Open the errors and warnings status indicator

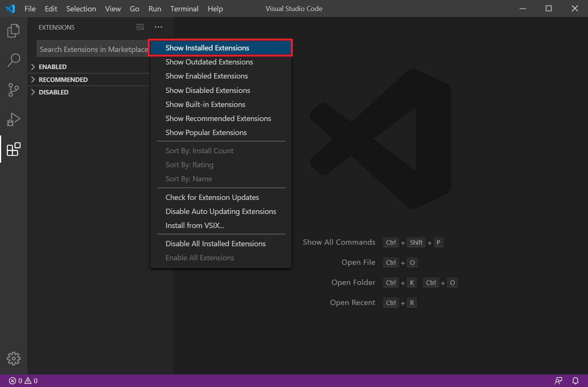coord(24,381)
